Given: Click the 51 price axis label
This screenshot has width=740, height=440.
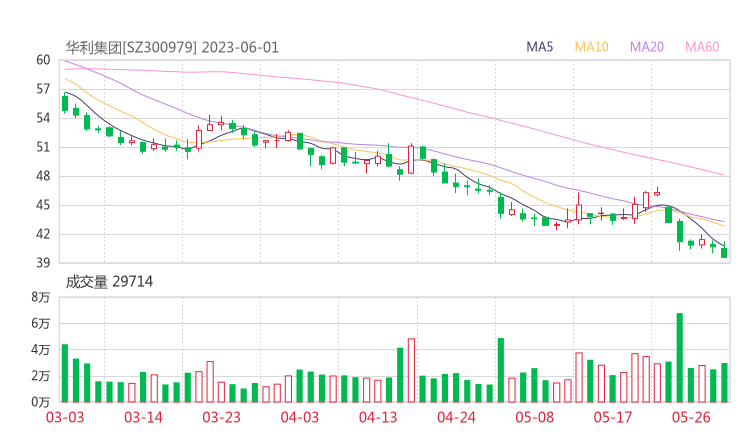Looking at the screenshot, I should point(43,147).
